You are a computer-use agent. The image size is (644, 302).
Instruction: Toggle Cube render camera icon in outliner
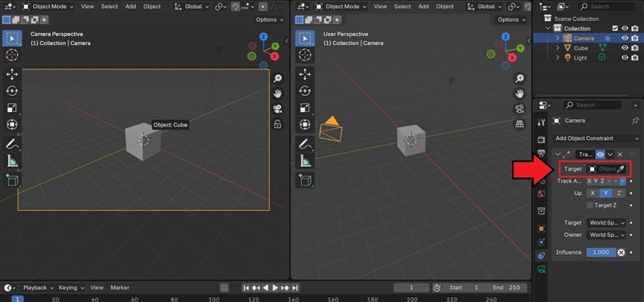[634, 48]
